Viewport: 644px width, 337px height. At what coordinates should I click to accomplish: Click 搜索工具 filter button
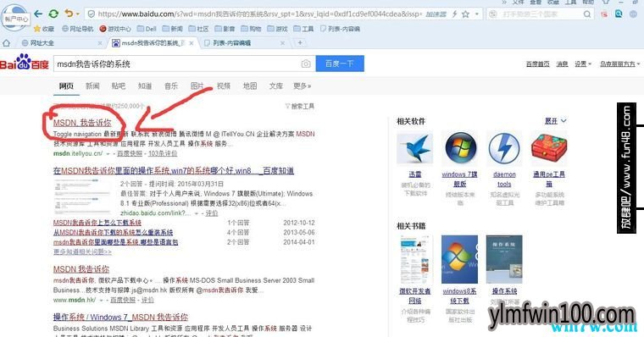tap(300, 107)
